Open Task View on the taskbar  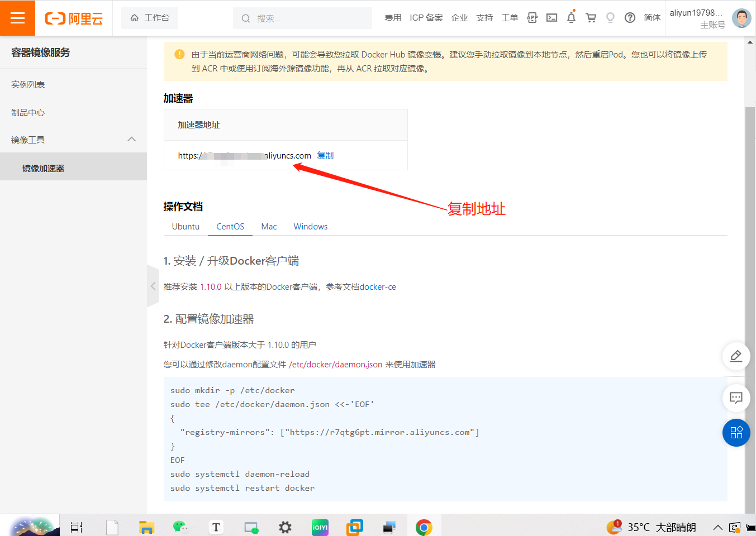click(x=77, y=527)
